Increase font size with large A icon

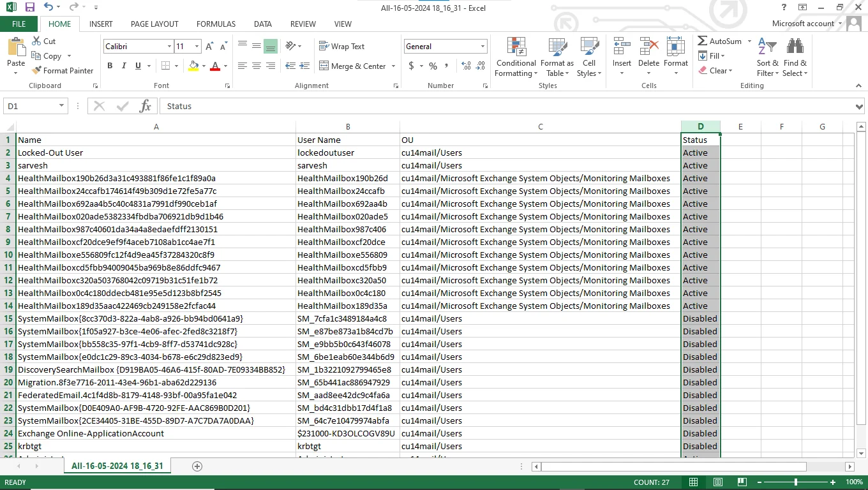coord(210,47)
